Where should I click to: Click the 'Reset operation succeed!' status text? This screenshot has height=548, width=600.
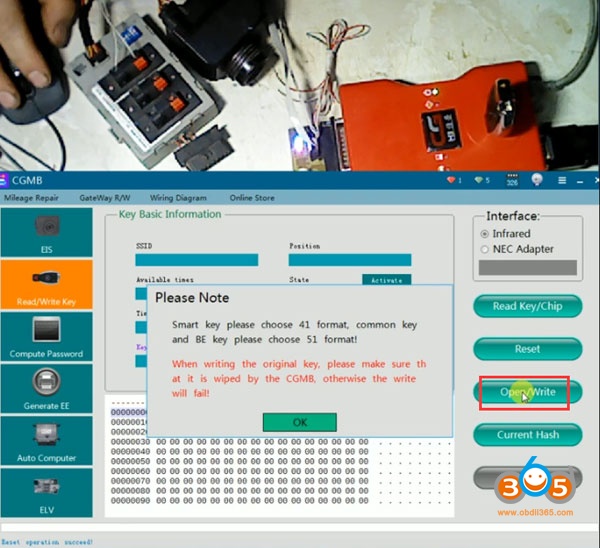[x=47, y=542]
